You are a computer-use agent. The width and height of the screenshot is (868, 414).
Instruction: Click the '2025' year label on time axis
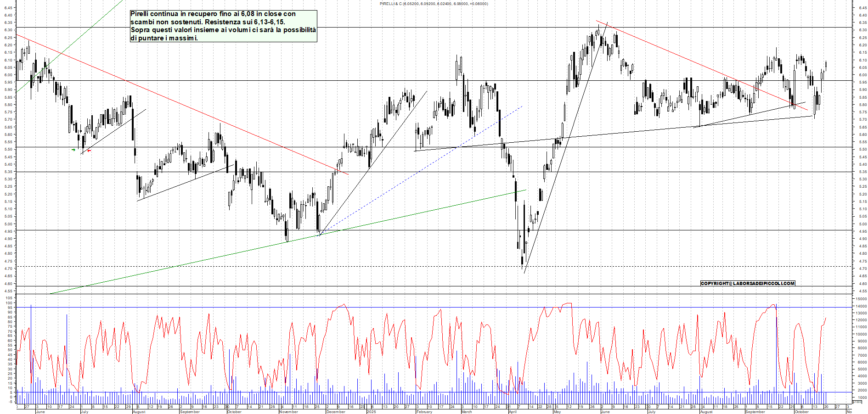371,412
